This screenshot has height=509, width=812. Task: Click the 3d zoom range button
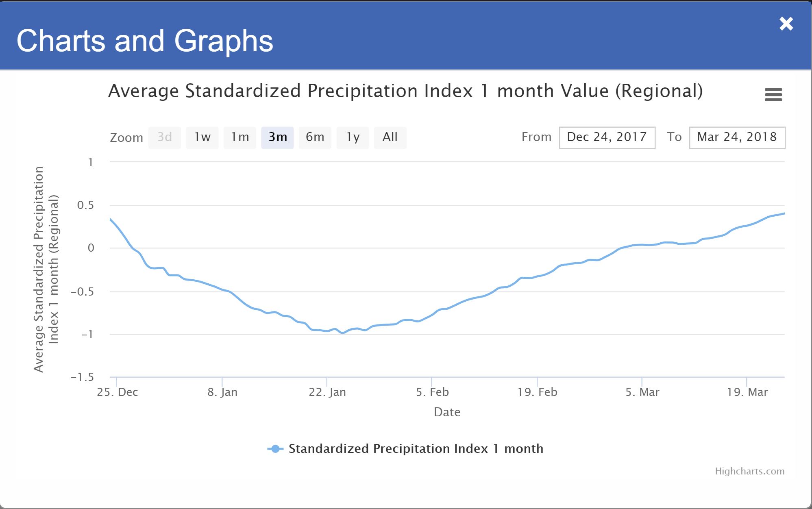pos(165,137)
